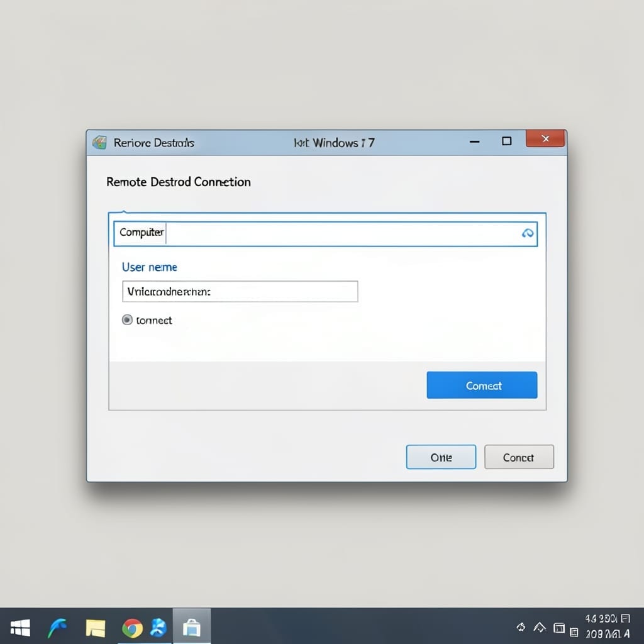The image size is (644, 644).
Task: Click the 'Conoct' cancel button
Action: [x=519, y=457]
